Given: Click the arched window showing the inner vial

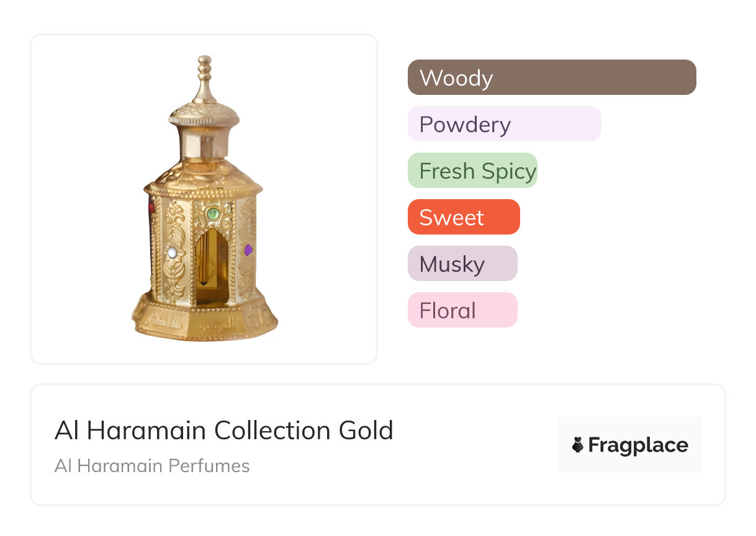Looking at the screenshot, I should (211, 267).
